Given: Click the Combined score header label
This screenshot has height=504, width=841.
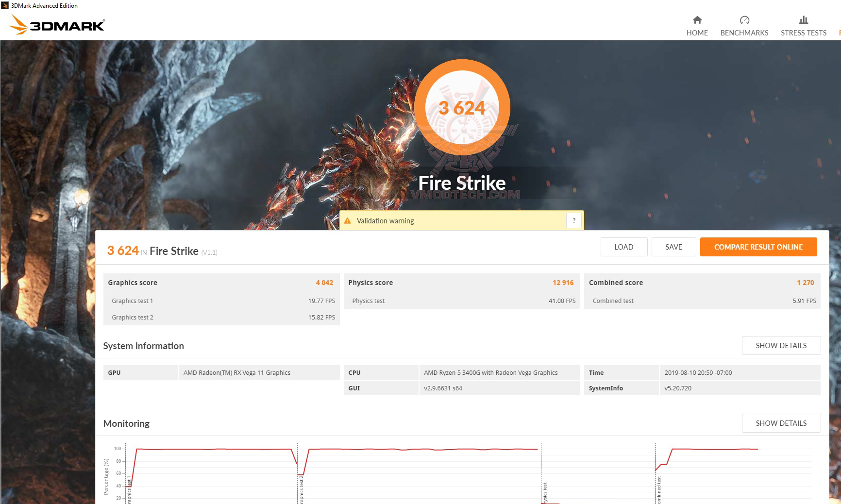Looking at the screenshot, I should [616, 283].
